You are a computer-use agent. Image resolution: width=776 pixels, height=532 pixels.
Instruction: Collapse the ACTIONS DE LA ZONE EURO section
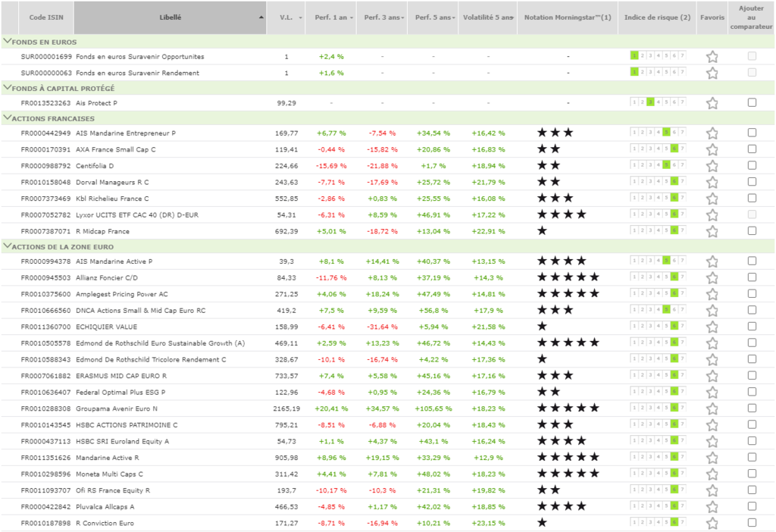tap(7, 246)
